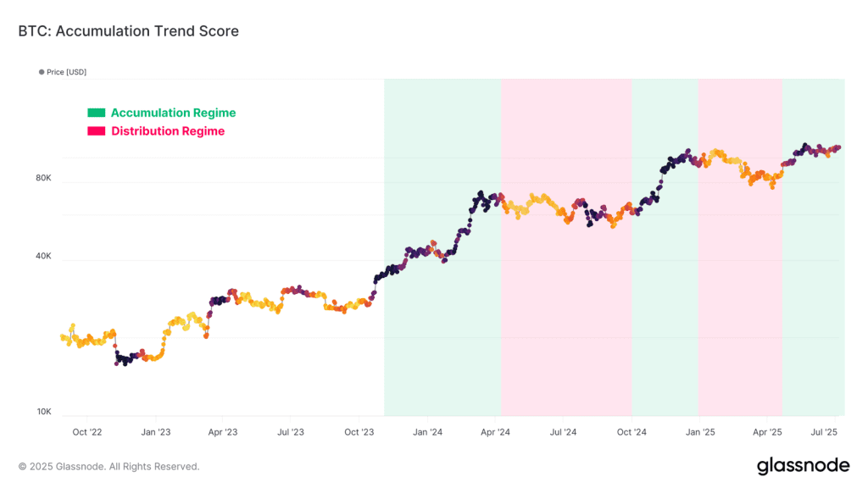Image resolution: width=868 pixels, height=488 pixels.
Task: Select the Oct '22 date label
Action: [86, 432]
